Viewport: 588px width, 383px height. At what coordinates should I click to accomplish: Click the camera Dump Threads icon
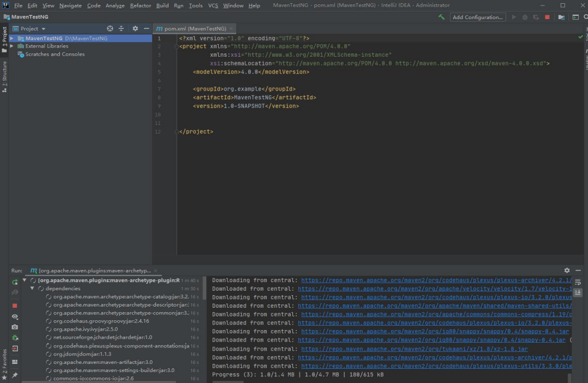click(15, 327)
